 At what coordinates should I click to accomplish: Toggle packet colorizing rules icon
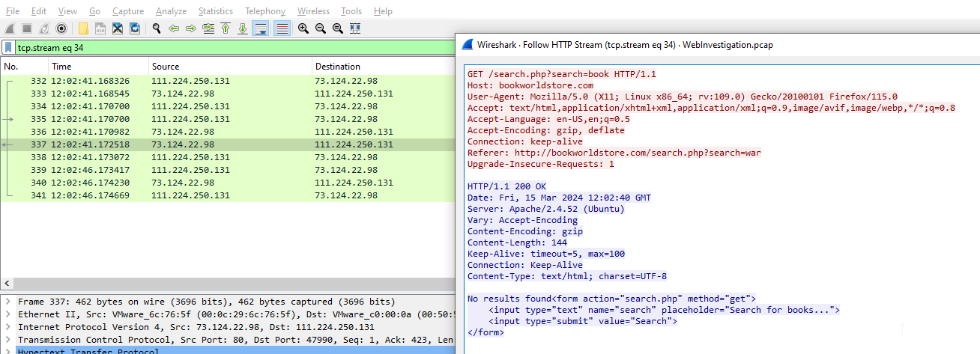pyautogui.click(x=282, y=28)
